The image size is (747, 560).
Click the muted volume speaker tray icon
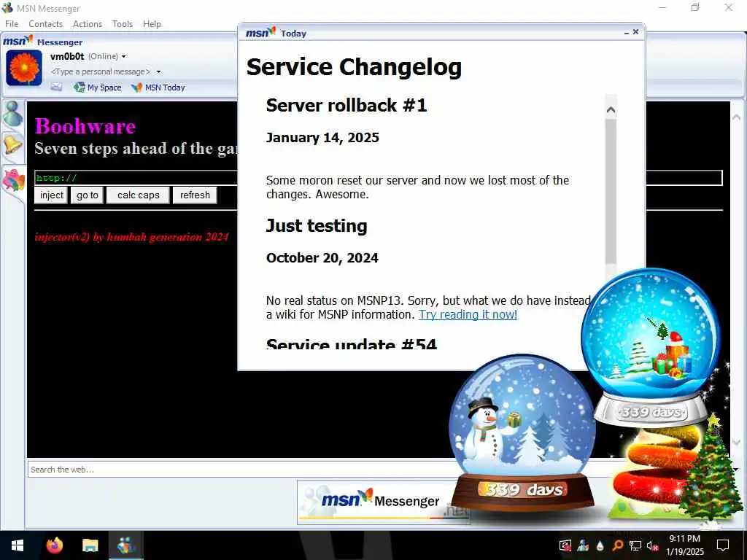pyautogui.click(x=652, y=545)
